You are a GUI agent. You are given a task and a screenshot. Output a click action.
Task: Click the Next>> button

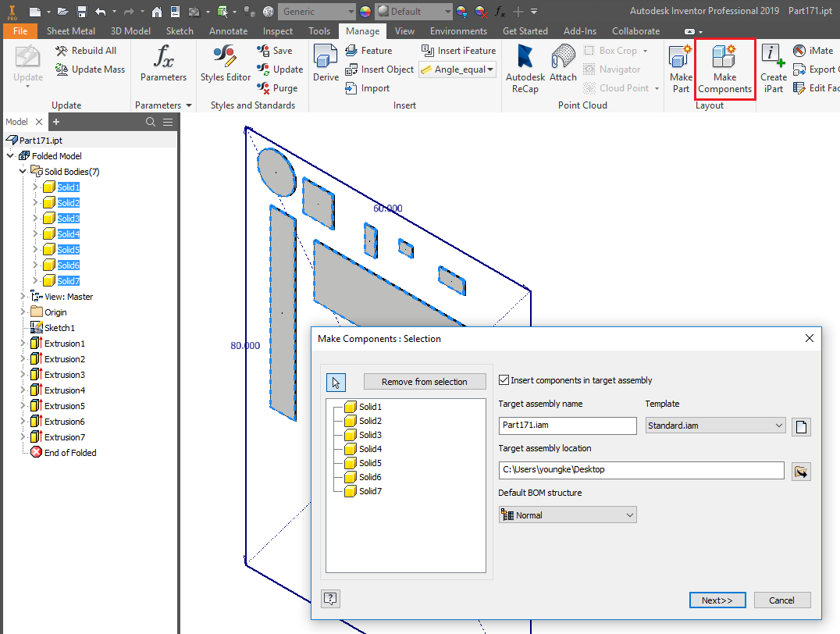pyautogui.click(x=717, y=600)
